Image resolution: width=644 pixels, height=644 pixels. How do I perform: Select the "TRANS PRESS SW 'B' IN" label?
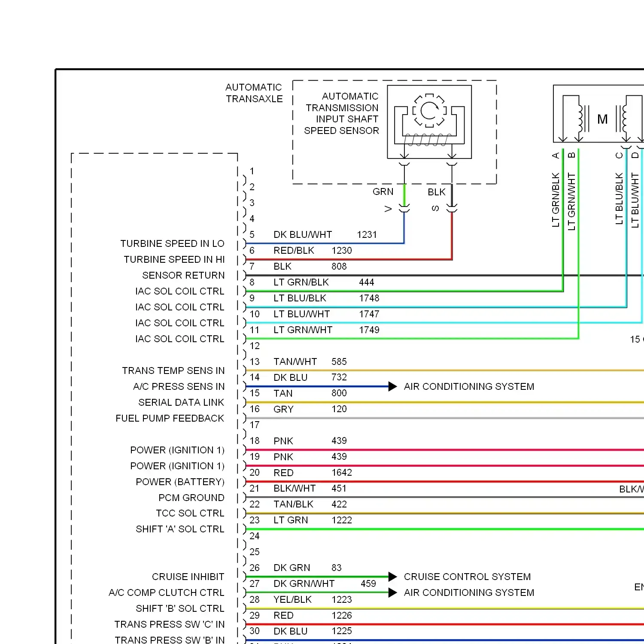170,640
